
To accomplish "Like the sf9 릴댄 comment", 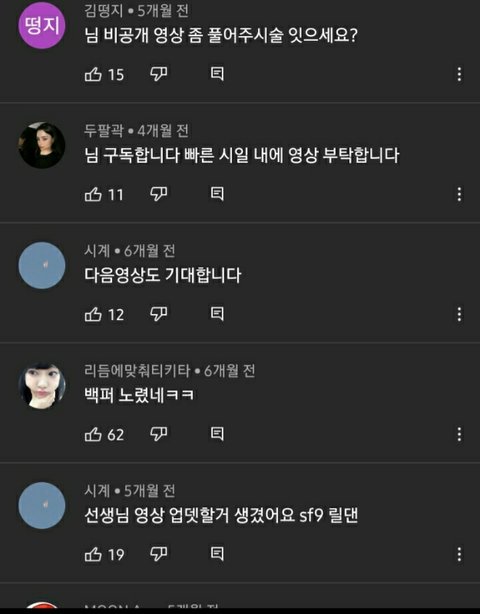I will tap(93, 554).
